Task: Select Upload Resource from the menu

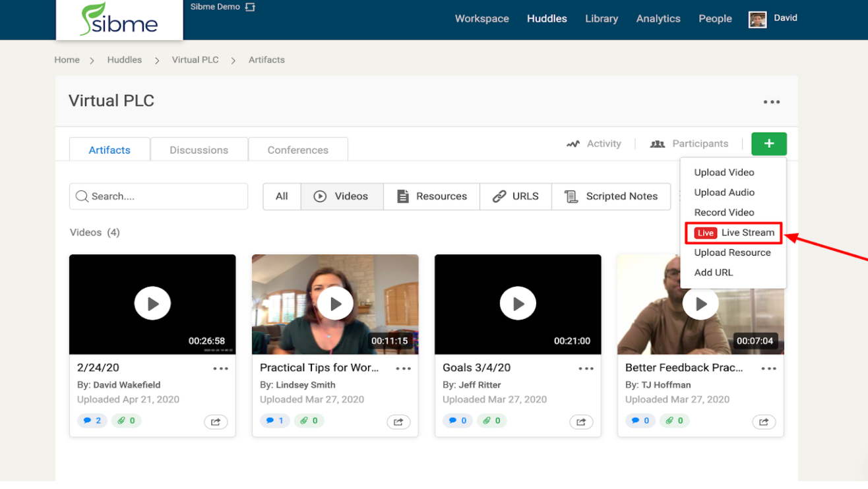Action: (x=732, y=252)
